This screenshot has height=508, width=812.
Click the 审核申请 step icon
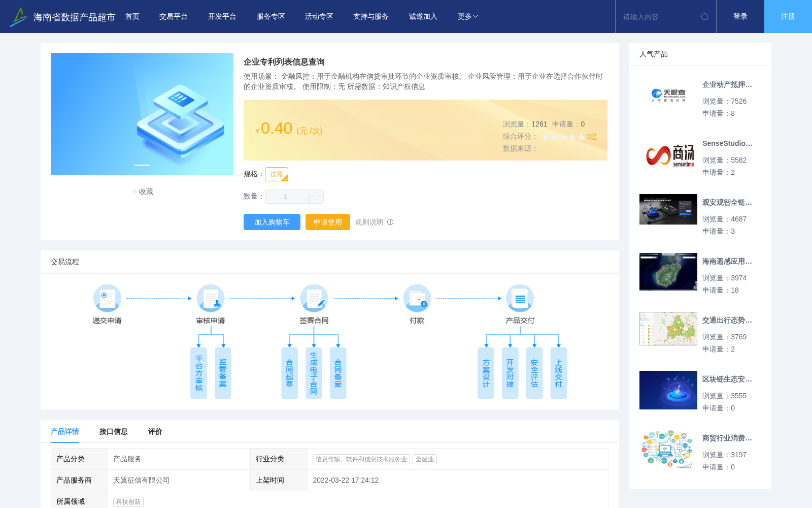[x=211, y=298]
